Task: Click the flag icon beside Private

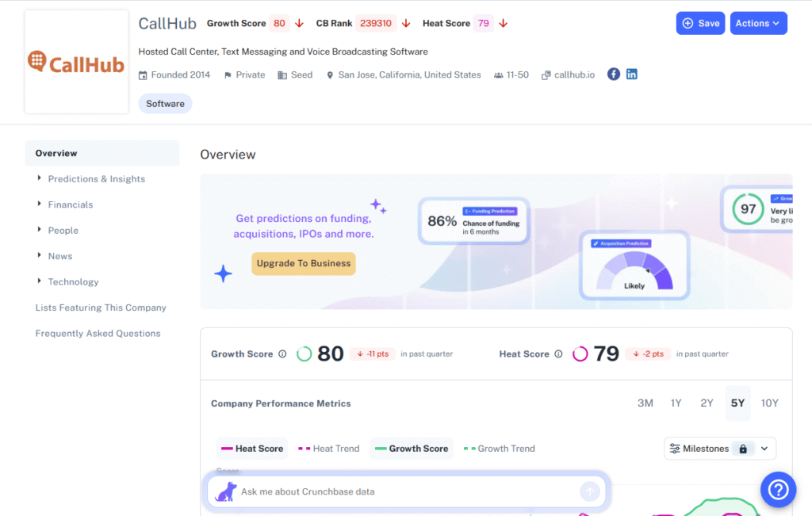Action: (228, 75)
